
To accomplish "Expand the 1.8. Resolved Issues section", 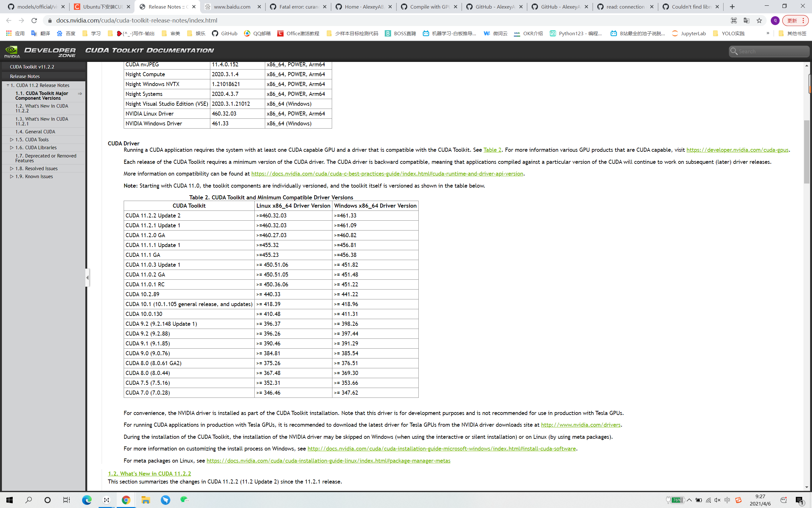I will click(12, 168).
